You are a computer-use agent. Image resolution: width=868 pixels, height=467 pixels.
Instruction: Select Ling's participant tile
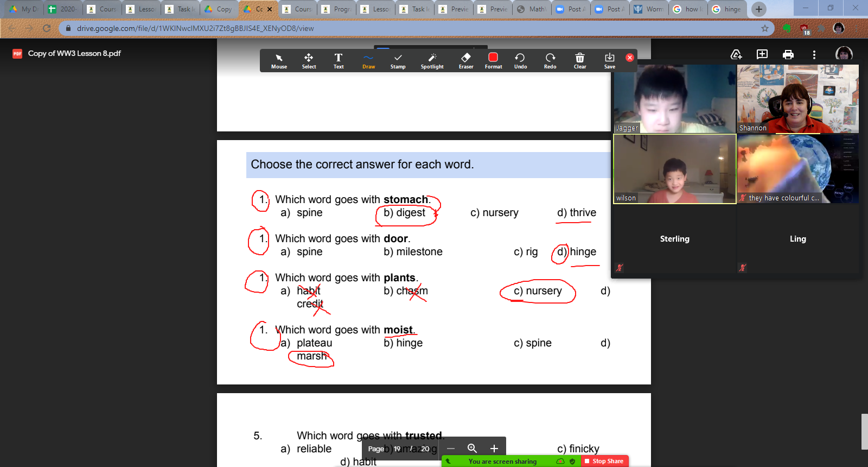coord(797,239)
